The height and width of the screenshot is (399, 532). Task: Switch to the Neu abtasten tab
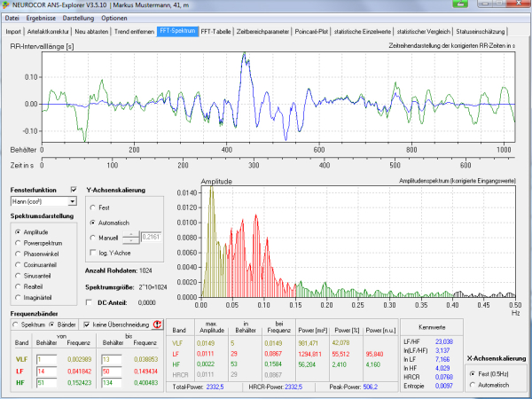click(91, 32)
